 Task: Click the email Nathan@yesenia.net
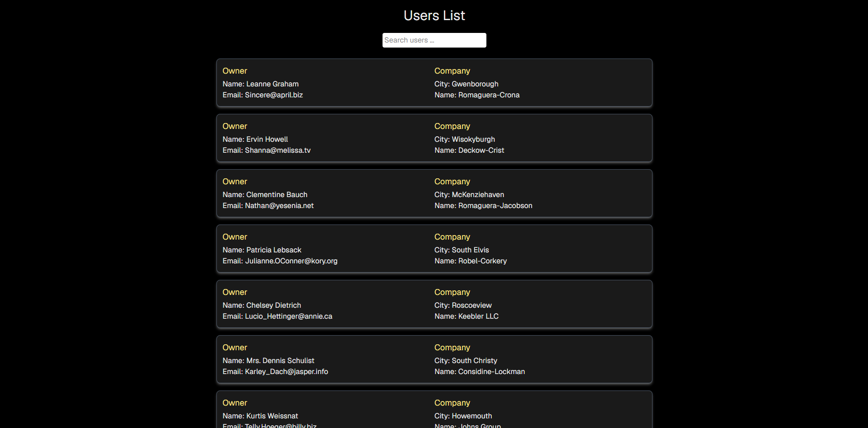[x=279, y=206]
